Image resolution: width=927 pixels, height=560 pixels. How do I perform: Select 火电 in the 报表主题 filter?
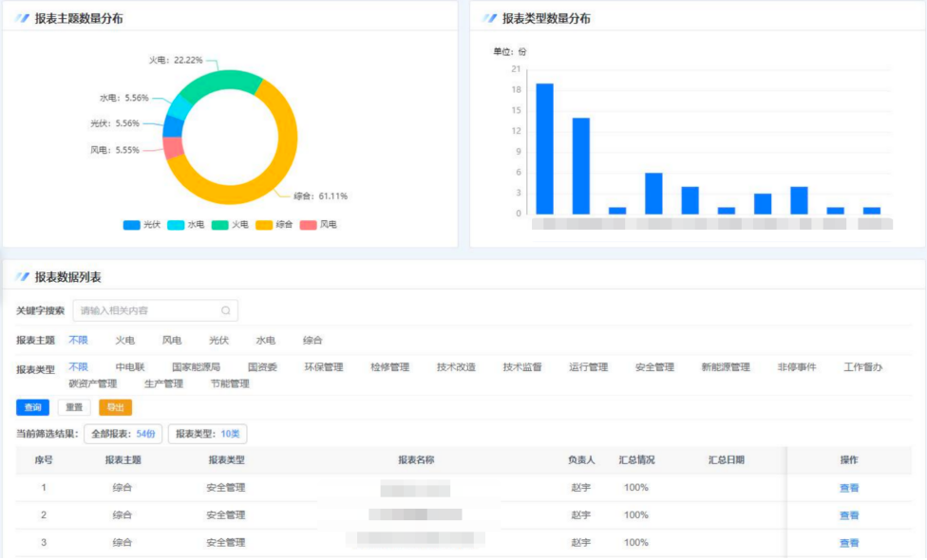click(x=125, y=340)
